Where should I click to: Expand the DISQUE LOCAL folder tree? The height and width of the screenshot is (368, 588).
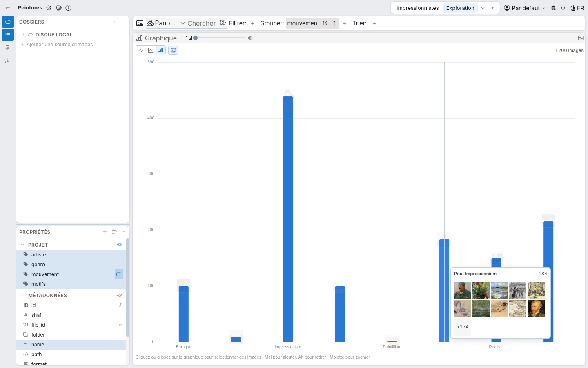click(x=23, y=35)
